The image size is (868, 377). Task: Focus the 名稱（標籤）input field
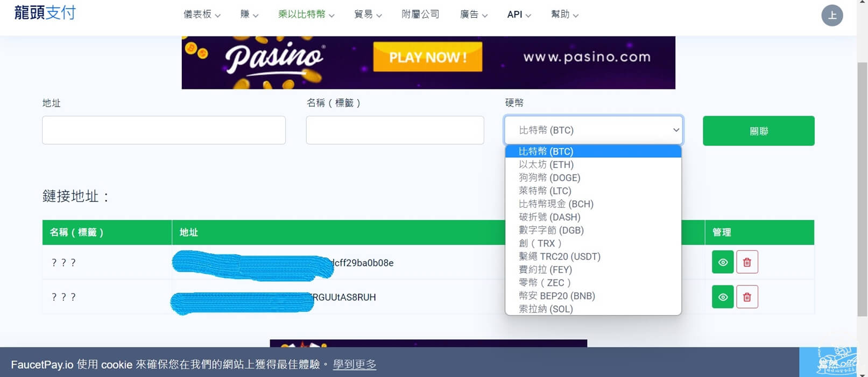395,130
